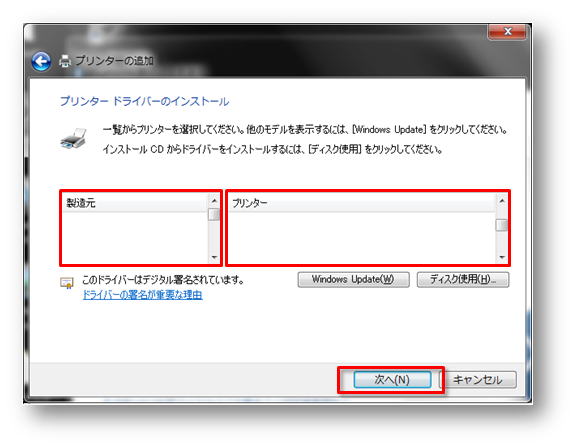The width and height of the screenshot is (575, 447).
Task: Click printer list scroll up arrow
Action: 502,201
